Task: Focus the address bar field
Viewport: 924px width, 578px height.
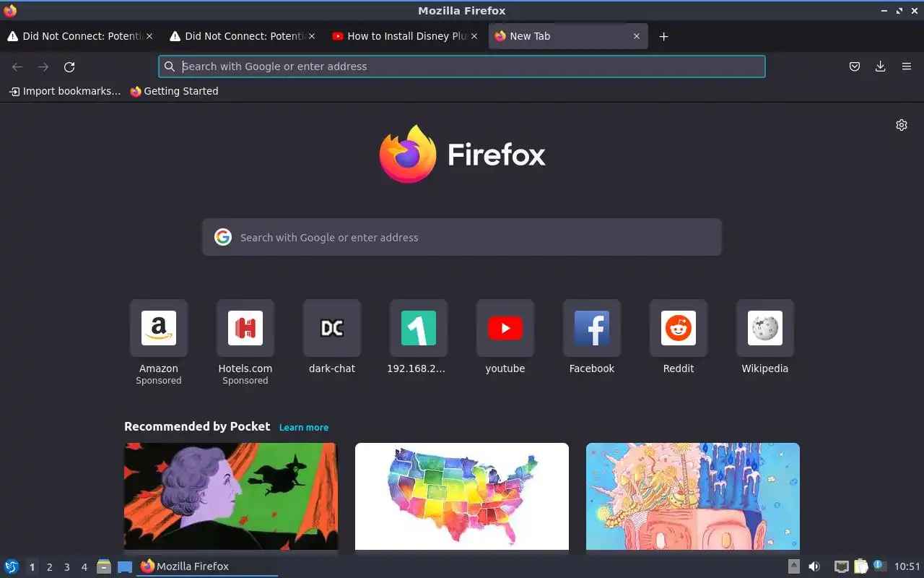Action: pos(462,66)
